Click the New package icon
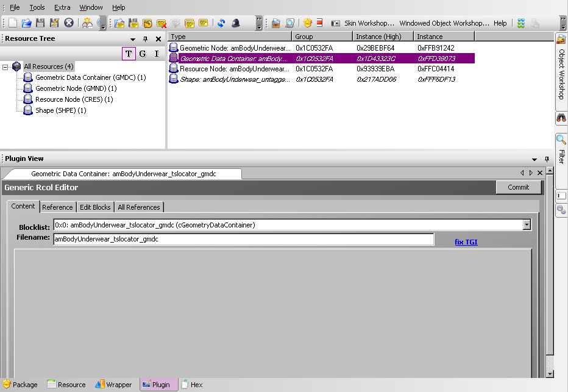Viewport: 568px width, 392px height. (13, 23)
